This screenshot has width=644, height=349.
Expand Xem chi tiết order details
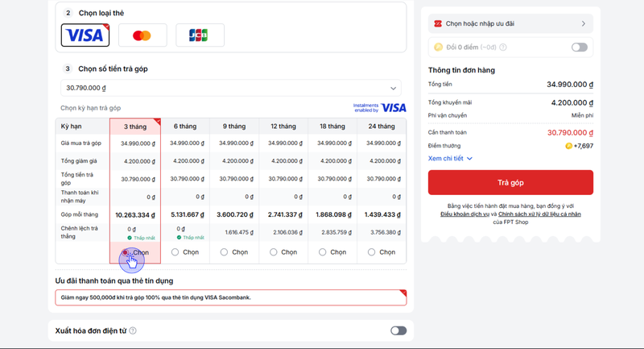click(x=450, y=158)
